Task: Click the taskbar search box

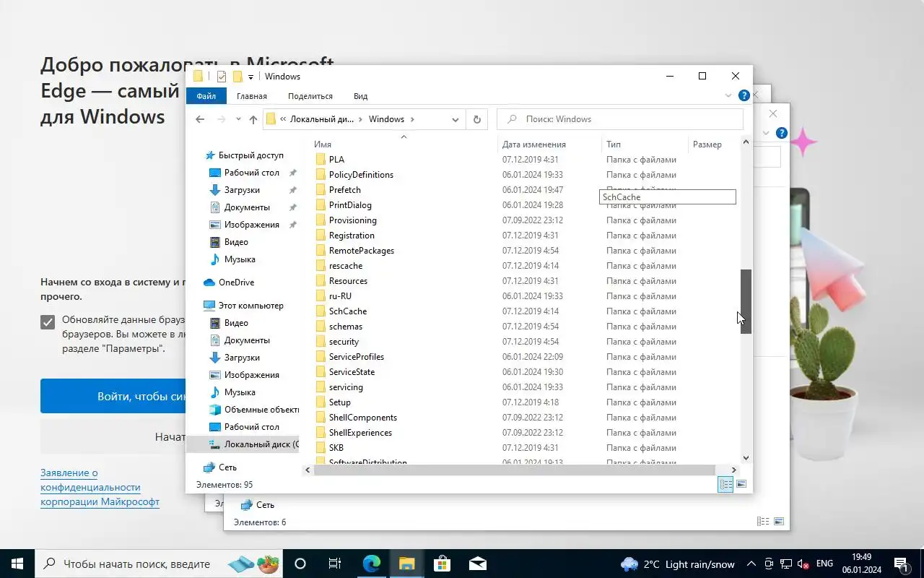Action: (159, 564)
